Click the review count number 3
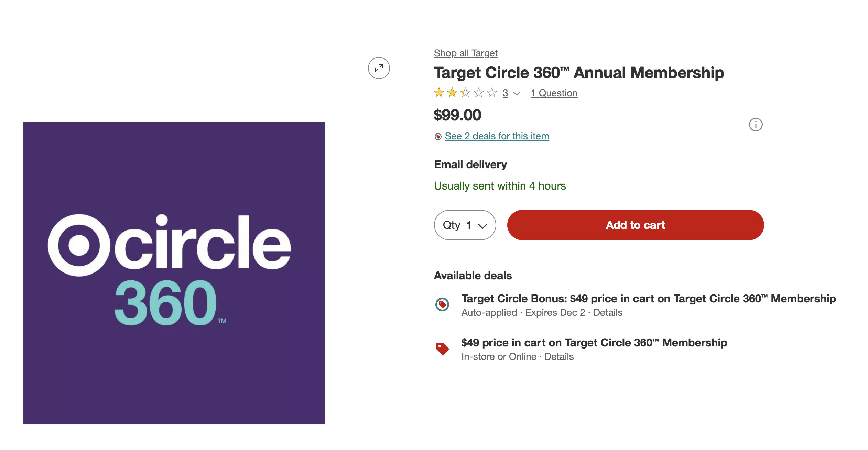This screenshot has width=868, height=450. coord(505,93)
